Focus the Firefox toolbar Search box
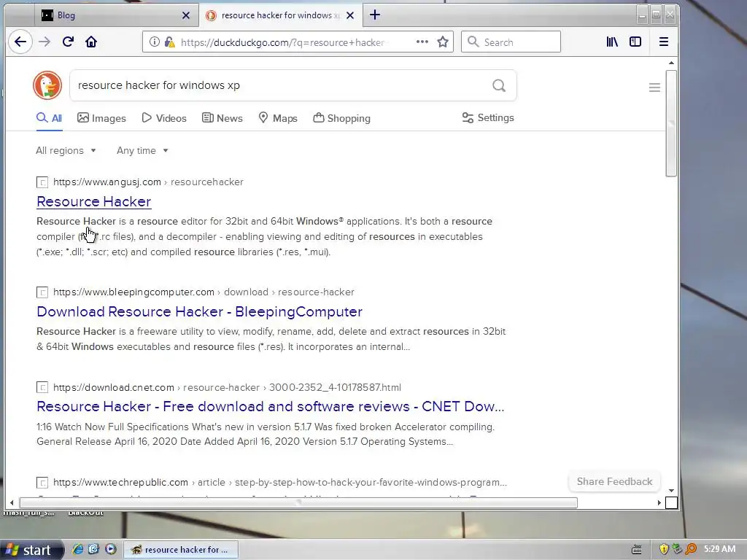Viewport: 747px width, 560px height. [511, 42]
